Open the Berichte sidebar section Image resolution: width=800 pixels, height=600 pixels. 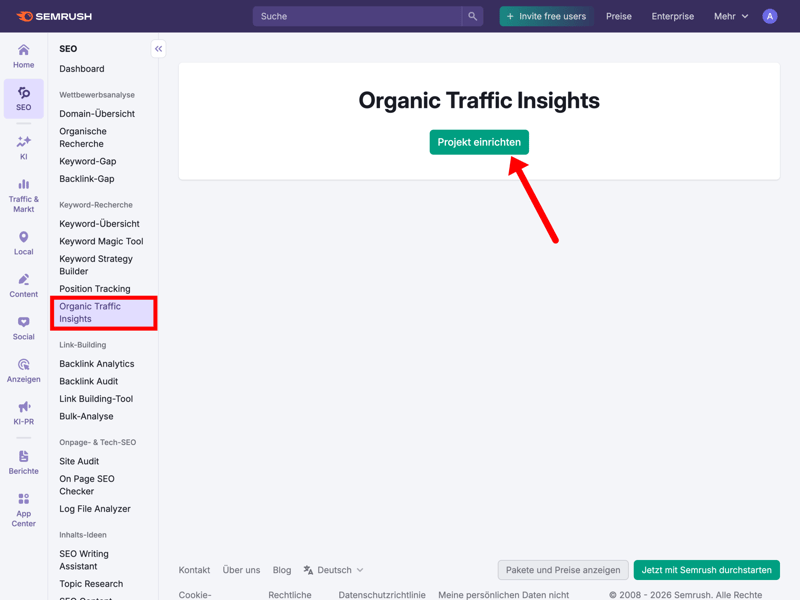click(x=23, y=462)
